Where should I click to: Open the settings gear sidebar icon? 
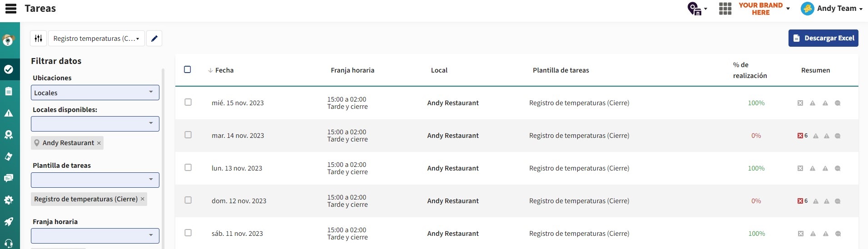coord(9,200)
